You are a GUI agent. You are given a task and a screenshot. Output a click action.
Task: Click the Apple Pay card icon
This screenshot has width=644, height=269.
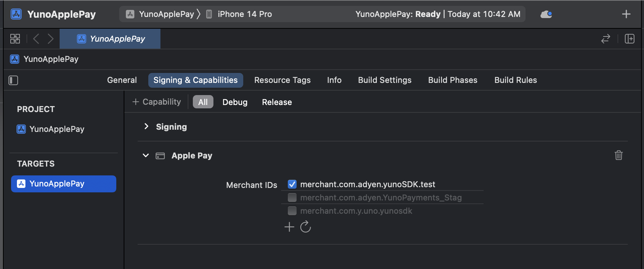[x=160, y=156]
